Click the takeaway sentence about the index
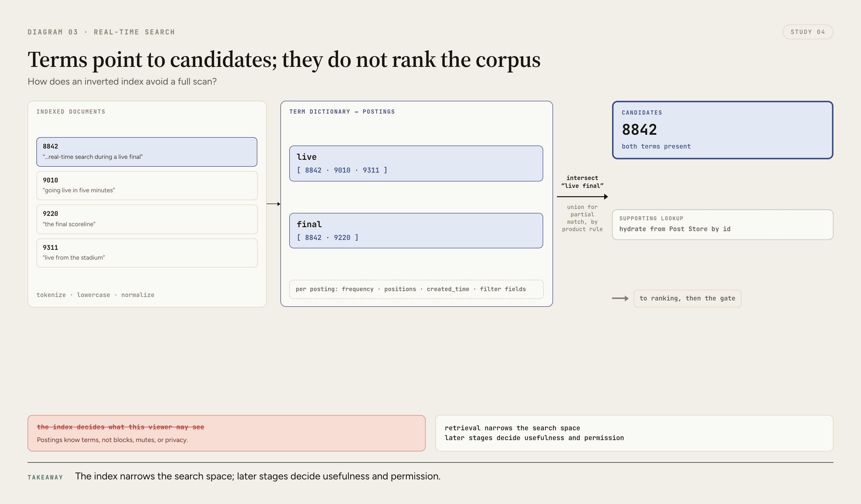Viewport: 861px width, 504px height. pos(258,476)
